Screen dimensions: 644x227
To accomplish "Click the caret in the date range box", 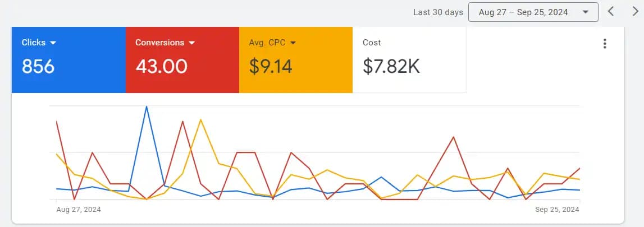I will [x=586, y=12].
